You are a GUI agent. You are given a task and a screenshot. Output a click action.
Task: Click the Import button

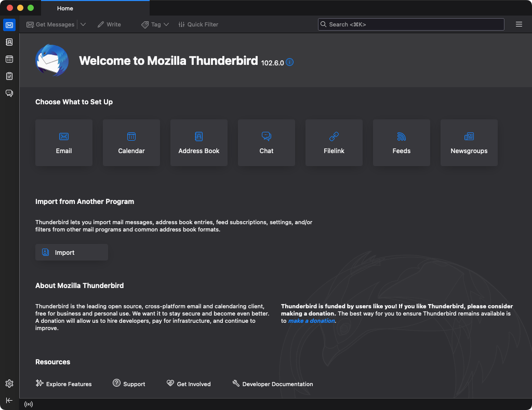tap(72, 252)
